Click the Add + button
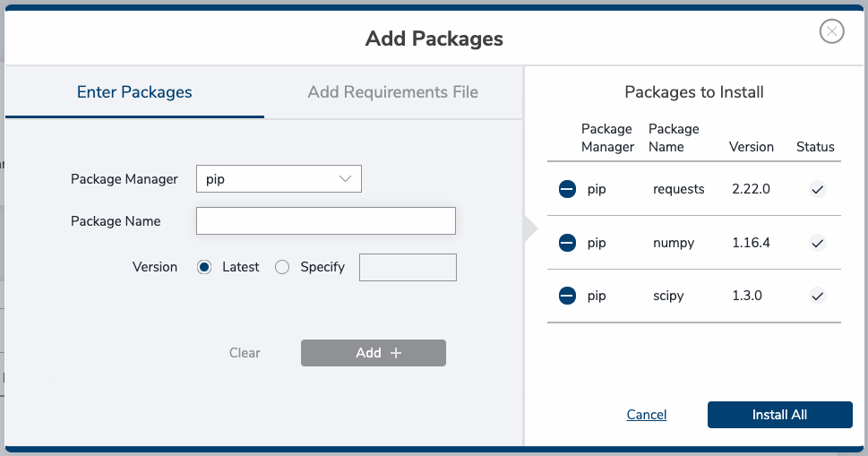 click(374, 353)
